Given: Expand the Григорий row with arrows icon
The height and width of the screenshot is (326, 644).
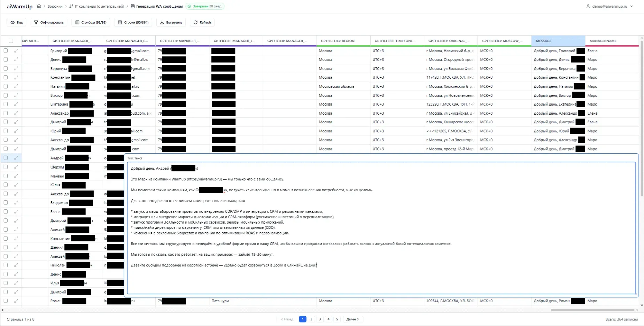Looking at the screenshot, I should (x=16, y=51).
